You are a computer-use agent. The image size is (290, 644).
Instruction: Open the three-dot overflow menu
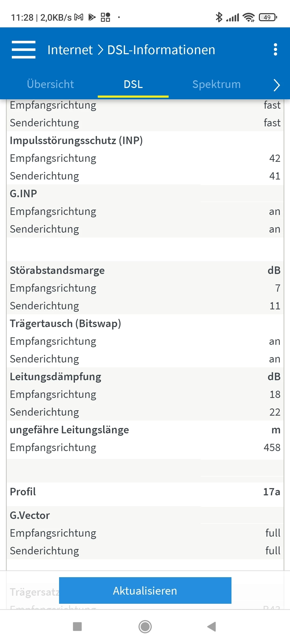(x=275, y=50)
